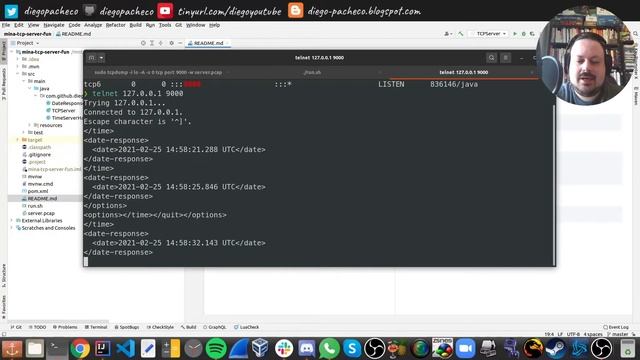
Task: Select the tcpdump terminal tab
Action: click(x=158, y=72)
